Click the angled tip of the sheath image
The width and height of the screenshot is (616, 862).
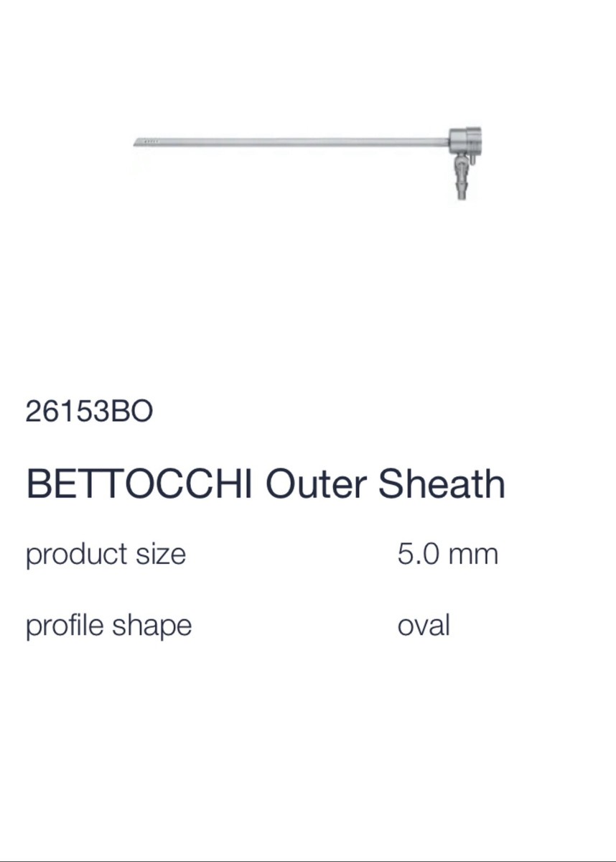coord(137,143)
